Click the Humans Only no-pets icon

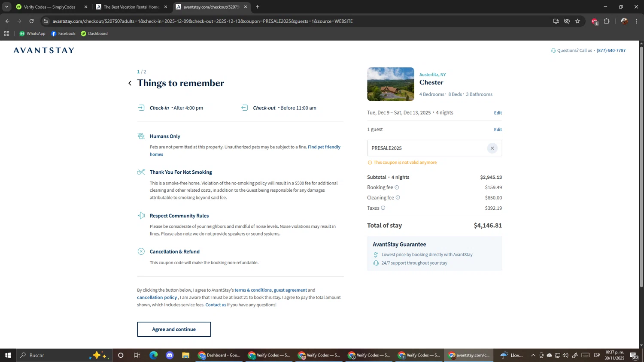141,136
